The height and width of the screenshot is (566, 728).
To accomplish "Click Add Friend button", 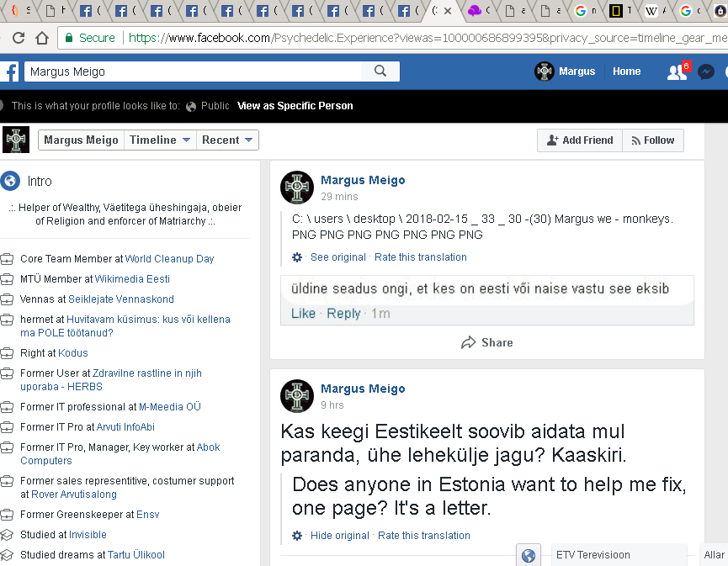I will point(580,140).
